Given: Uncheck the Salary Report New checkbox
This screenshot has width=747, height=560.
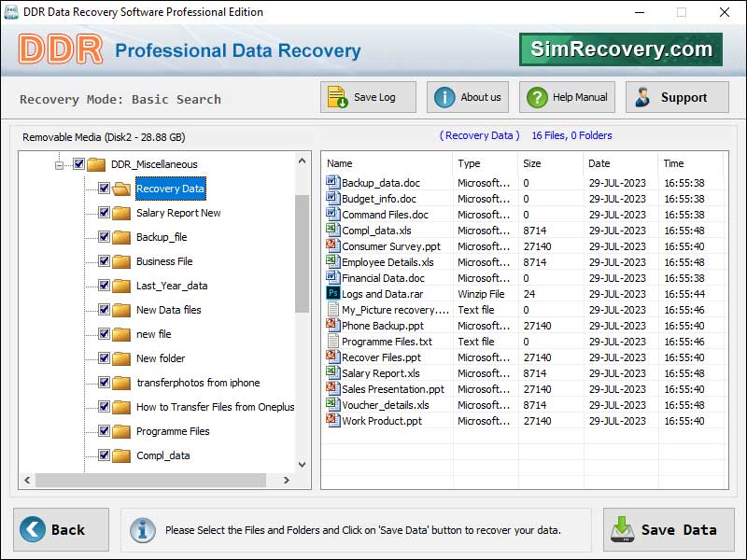Looking at the screenshot, I should point(105,213).
